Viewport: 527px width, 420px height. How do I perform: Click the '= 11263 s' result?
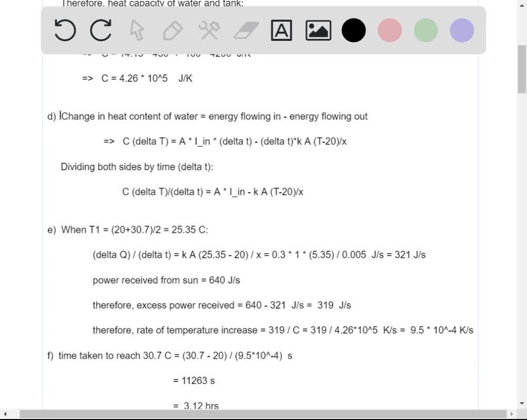[x=194, y=381]
